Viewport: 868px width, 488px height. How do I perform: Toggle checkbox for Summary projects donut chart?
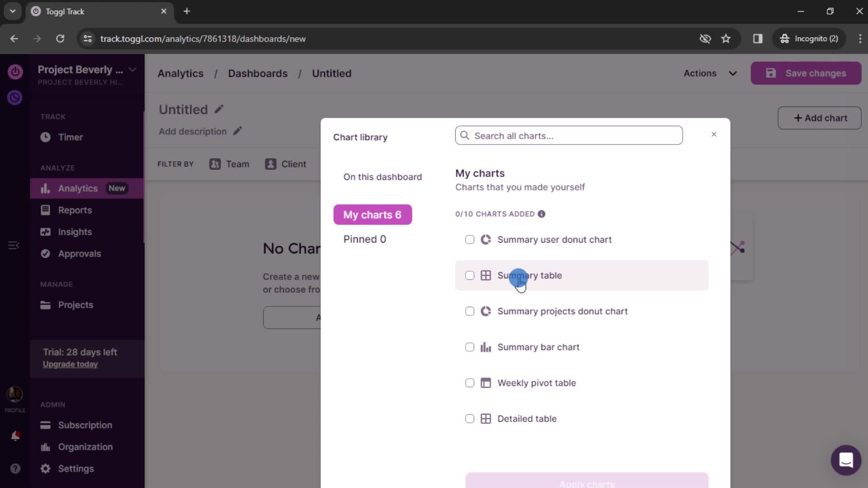tap(470, 311)
